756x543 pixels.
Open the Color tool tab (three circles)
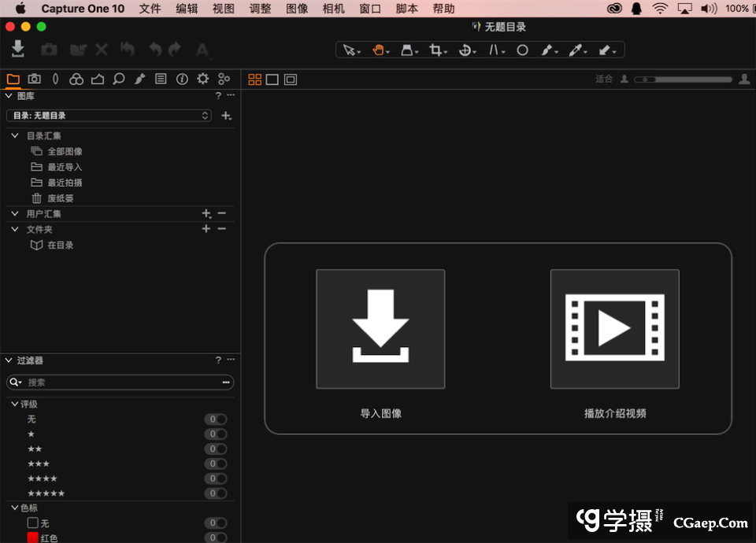(x=76, y=79)
